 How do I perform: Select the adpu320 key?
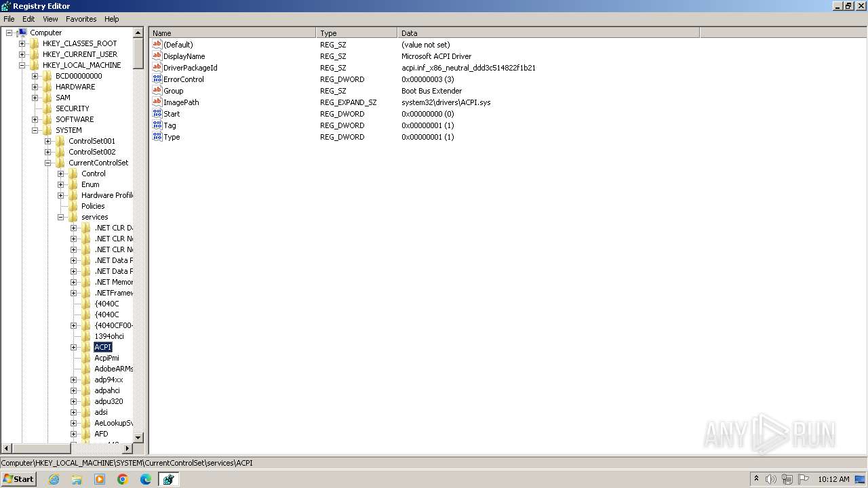(x=108, y=401)
